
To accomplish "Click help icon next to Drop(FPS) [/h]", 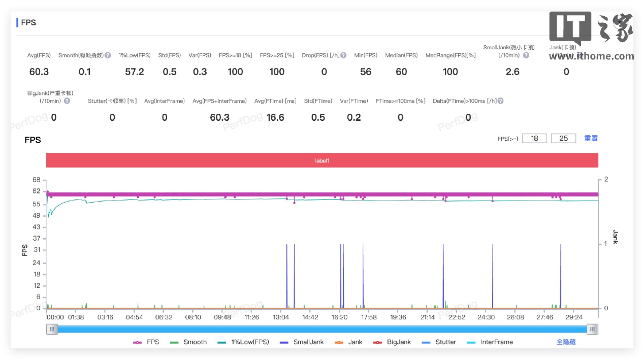I will [344, 55].
